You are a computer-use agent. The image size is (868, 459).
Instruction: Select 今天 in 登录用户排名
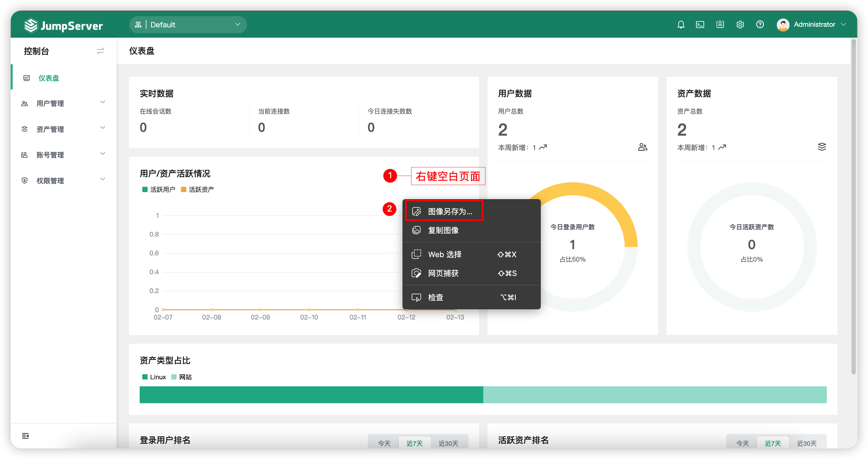coord(384,443)
